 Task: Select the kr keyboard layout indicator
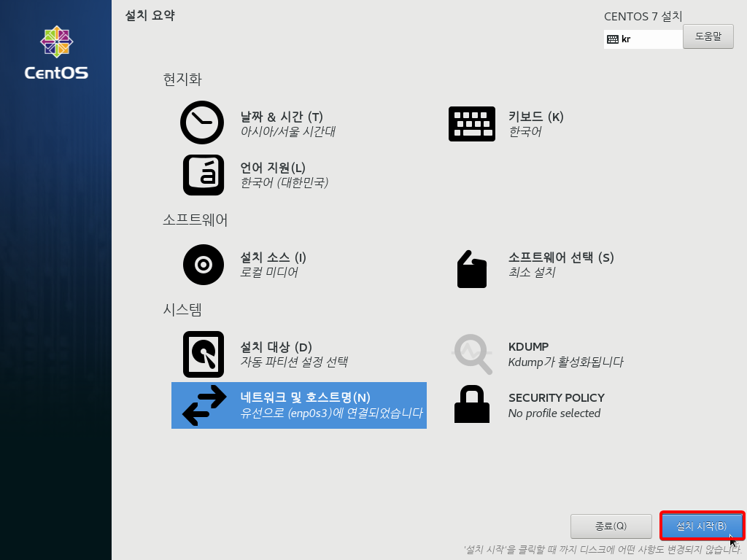(643, 39)
